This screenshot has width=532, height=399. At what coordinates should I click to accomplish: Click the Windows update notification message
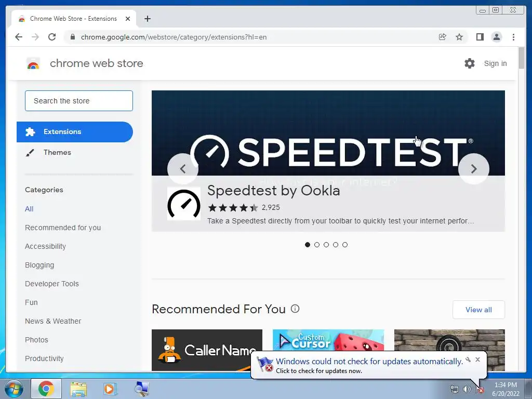(369, 362)
